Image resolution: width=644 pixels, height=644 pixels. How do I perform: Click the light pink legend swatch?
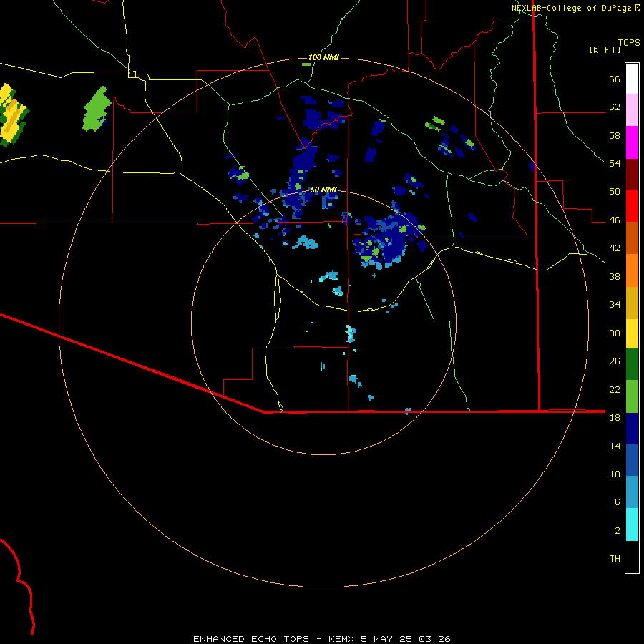(x=632, y=110)
